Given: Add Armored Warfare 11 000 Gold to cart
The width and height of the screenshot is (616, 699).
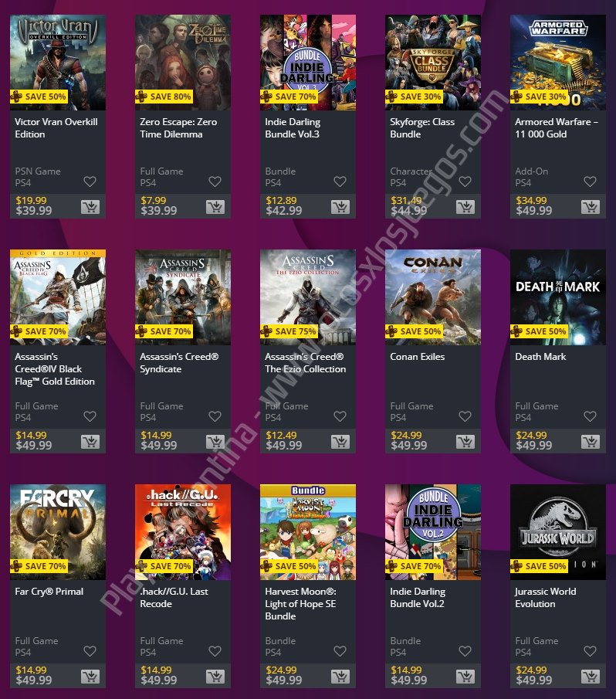Looking at the screenshot, I should point(591,206).
